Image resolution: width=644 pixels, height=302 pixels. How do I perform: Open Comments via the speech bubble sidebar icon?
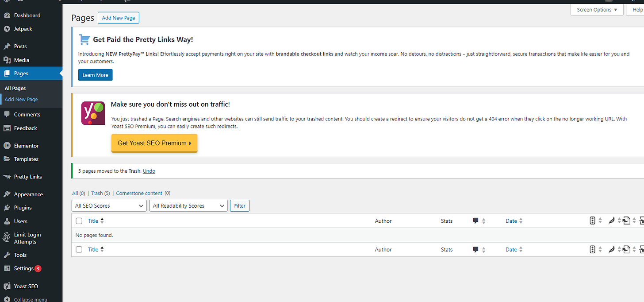click(x=7, y=115)
